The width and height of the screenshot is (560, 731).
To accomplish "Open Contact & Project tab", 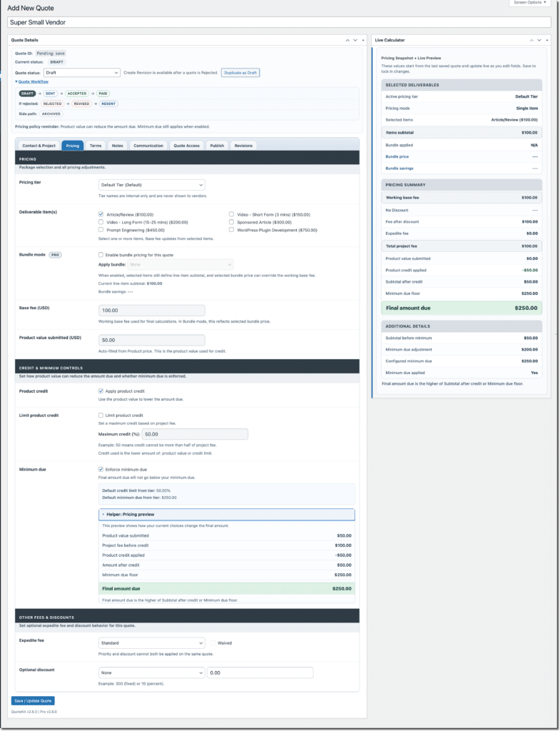I will pyautogui.click(x=39, y=146).
